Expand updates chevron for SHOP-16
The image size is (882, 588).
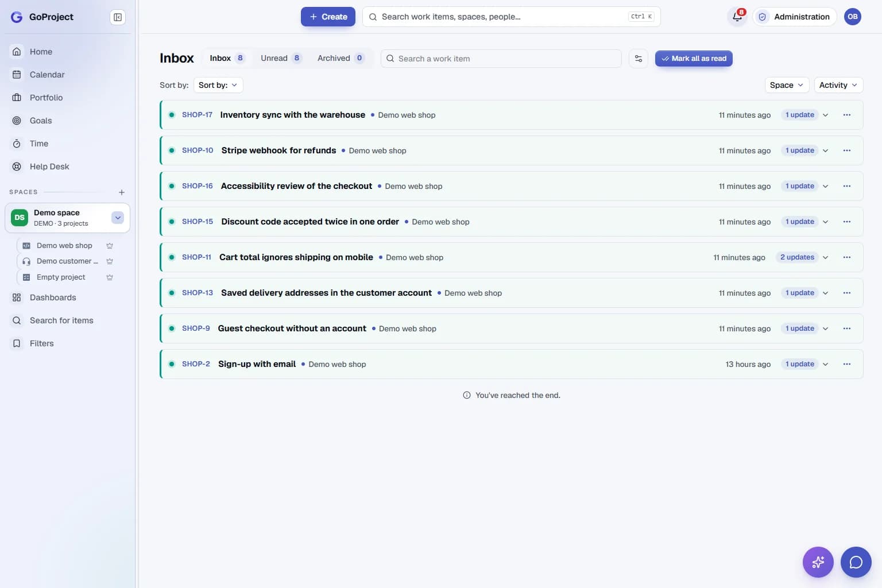(x=826, y=186)
